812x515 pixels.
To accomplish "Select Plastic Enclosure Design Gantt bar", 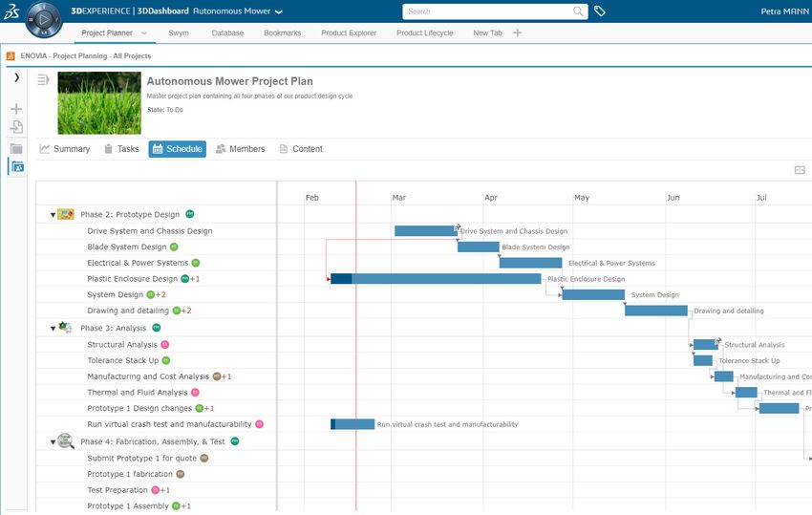I will (x=436, y=279).
